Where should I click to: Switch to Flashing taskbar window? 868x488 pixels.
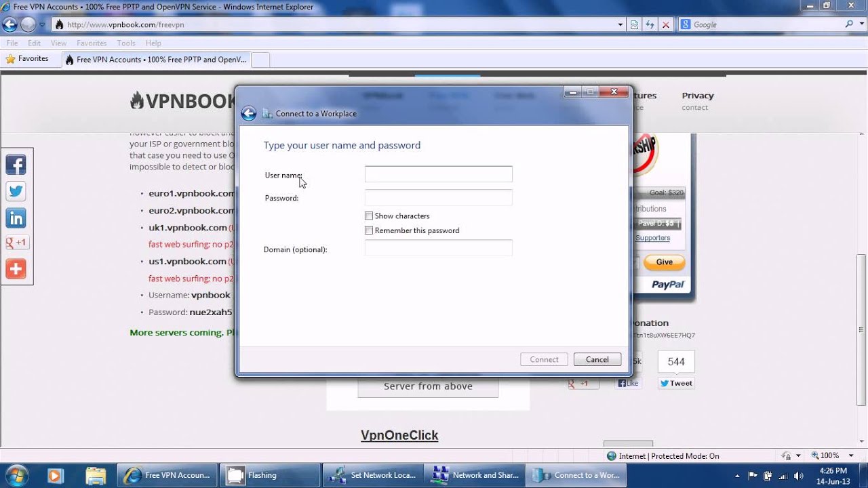(x=270, y=475)
